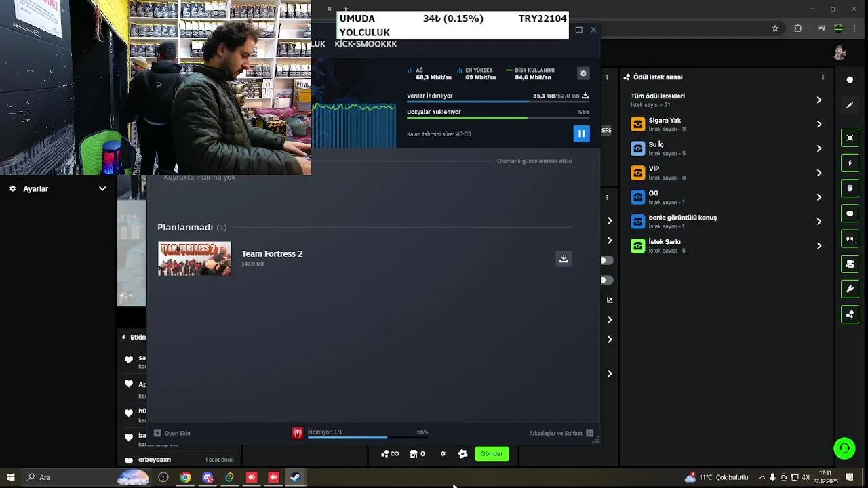Click Oyun Ekle in Steam

coord(172,433)
